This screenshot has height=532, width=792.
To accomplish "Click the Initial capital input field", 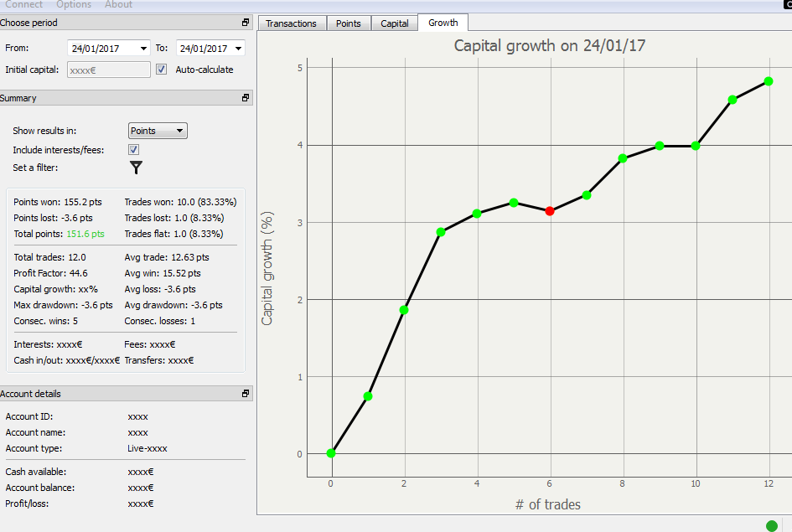I will (x=109, y=70).
